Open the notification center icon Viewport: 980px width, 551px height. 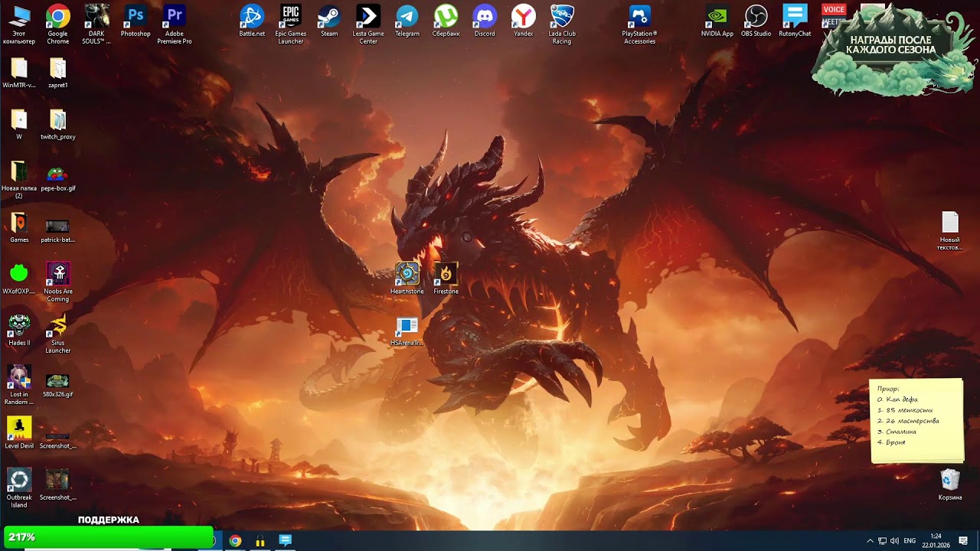963,541
